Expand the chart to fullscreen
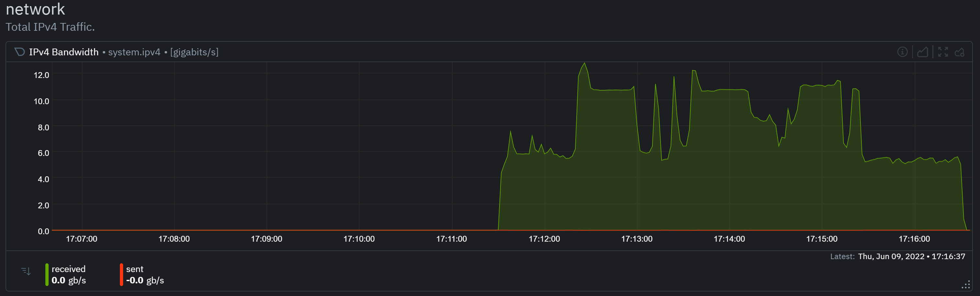Image resolution: width=980 pixels, height=296 pixels. 943,52
